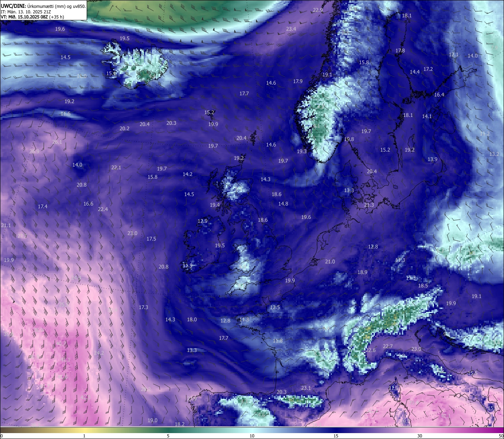Screen dimensions: 504x439
Task: Click the colour scale's 5 tick label
Action: click(x=168, y=436)
